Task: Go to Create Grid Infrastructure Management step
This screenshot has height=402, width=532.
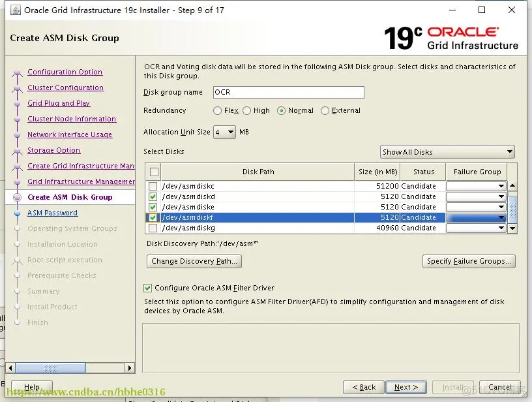Action: click(x=81, y=166)
